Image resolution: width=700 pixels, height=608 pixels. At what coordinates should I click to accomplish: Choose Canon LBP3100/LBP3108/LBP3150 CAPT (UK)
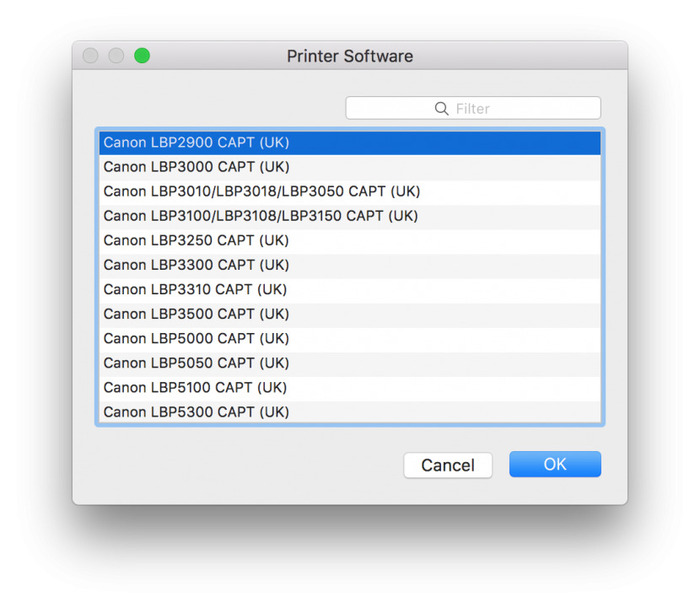350,217
